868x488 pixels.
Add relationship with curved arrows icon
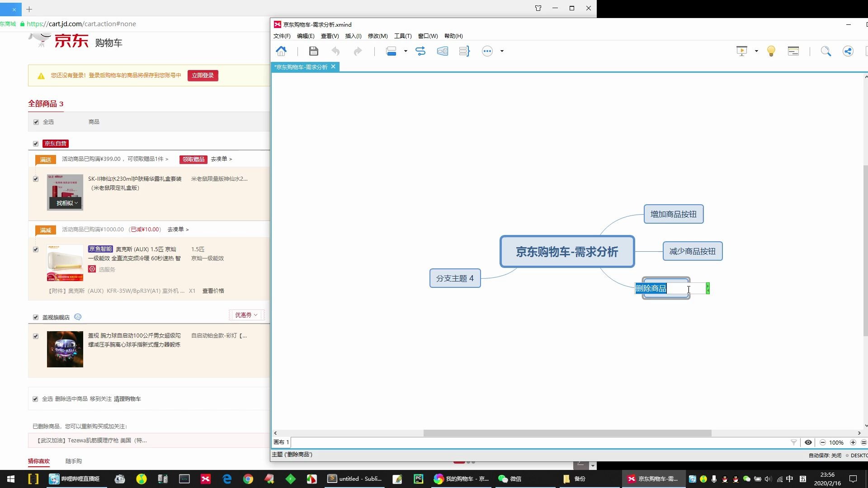tap(420, 51)
